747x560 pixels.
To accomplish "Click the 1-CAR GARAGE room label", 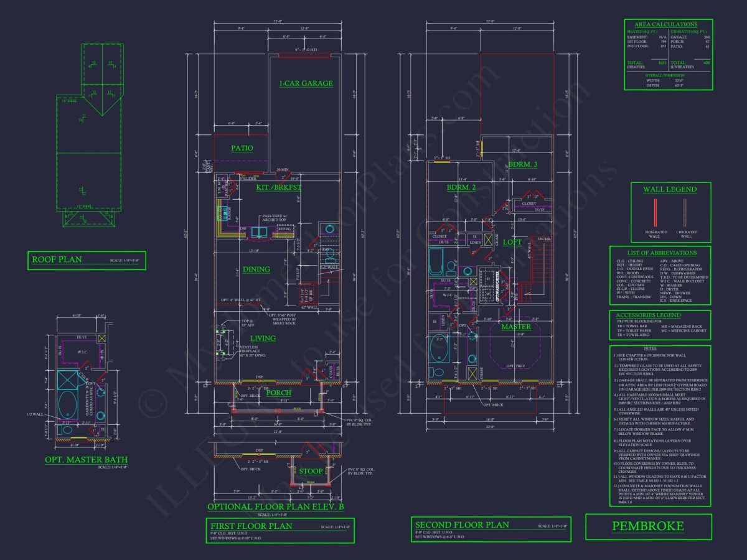I will pos(305,83).
